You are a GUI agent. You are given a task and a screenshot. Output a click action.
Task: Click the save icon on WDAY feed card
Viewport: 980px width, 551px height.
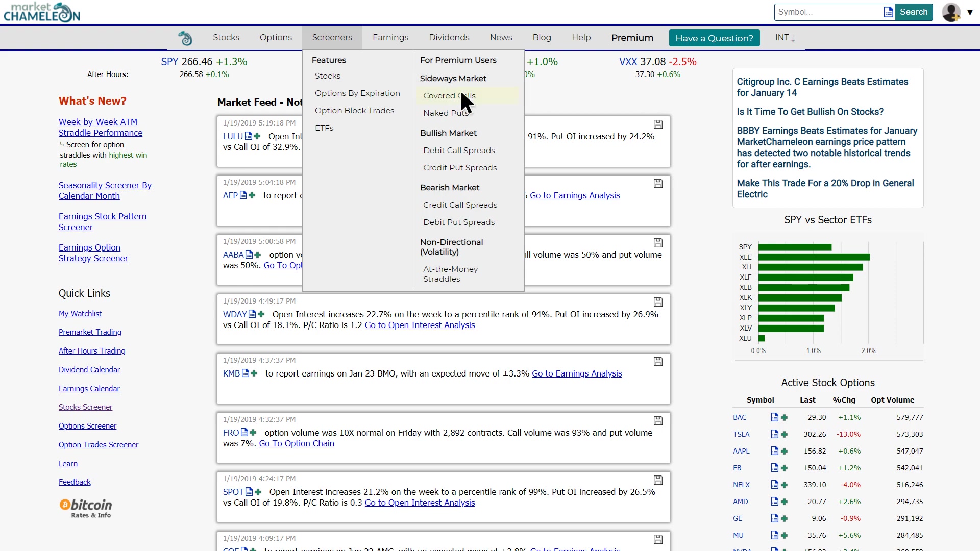pyautogui.click(x=658, y=302)
